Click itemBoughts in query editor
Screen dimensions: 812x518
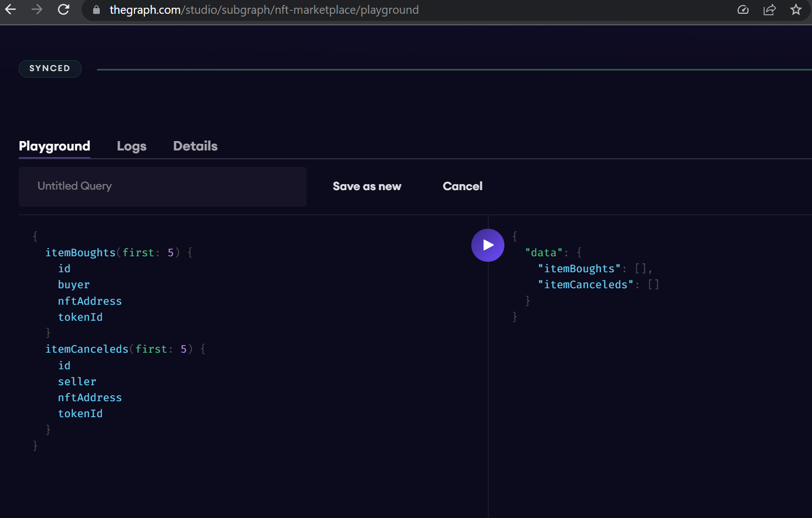click(80, 252)
